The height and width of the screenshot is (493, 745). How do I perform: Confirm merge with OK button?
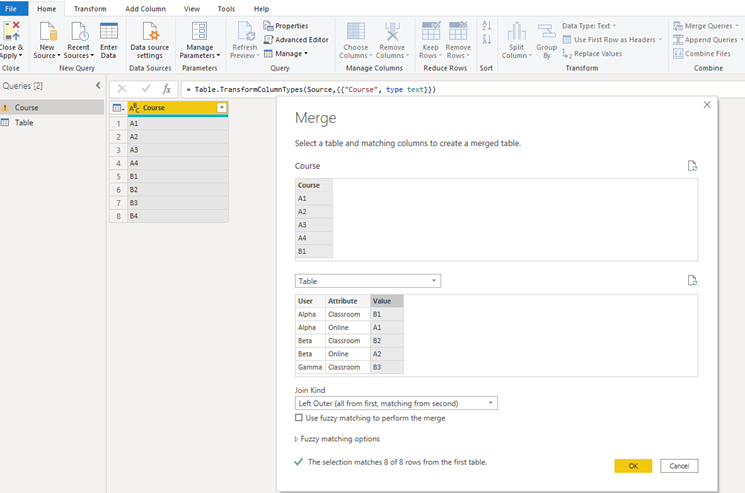[x=633, y=466]
